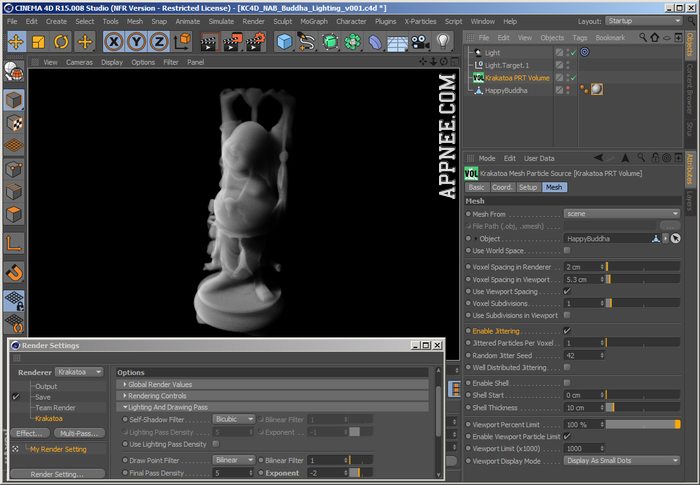The image size is (700, 485).
Task: Click the Multi-Pass... button
Action: pos(79,433)
